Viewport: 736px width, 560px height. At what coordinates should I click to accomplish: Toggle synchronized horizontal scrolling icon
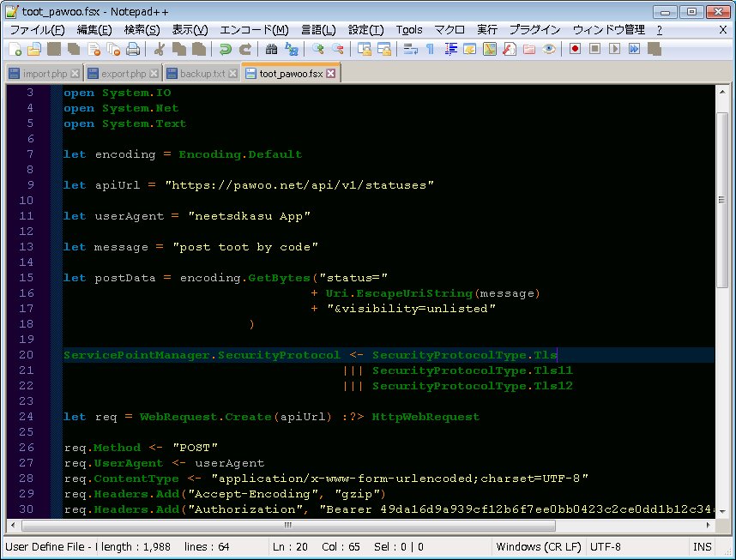click(384, 49)
